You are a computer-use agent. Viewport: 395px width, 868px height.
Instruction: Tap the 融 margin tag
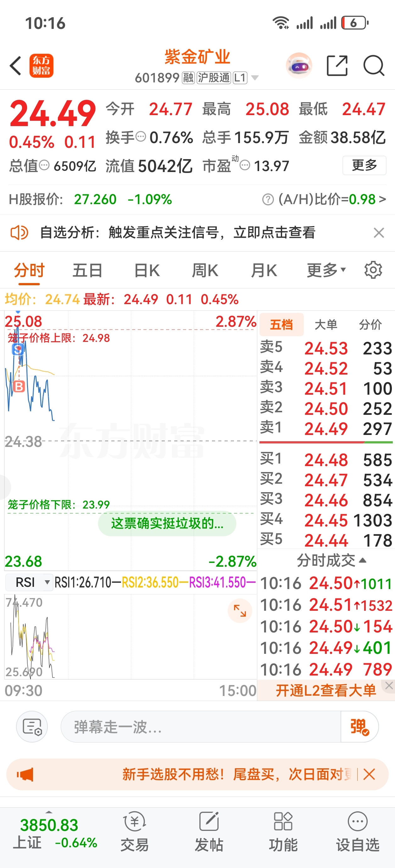(188, 78)
